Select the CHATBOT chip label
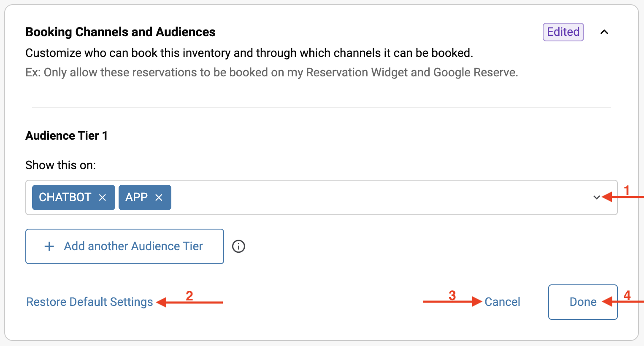The image size is (644, 346). coord(65,197)
